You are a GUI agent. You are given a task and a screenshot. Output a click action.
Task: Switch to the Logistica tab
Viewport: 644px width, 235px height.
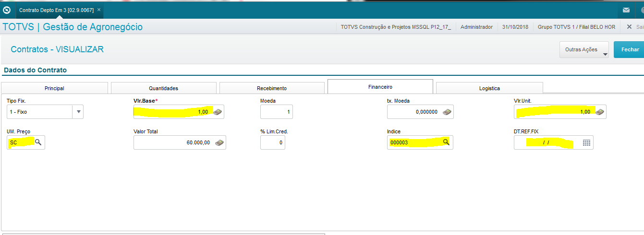489,88
